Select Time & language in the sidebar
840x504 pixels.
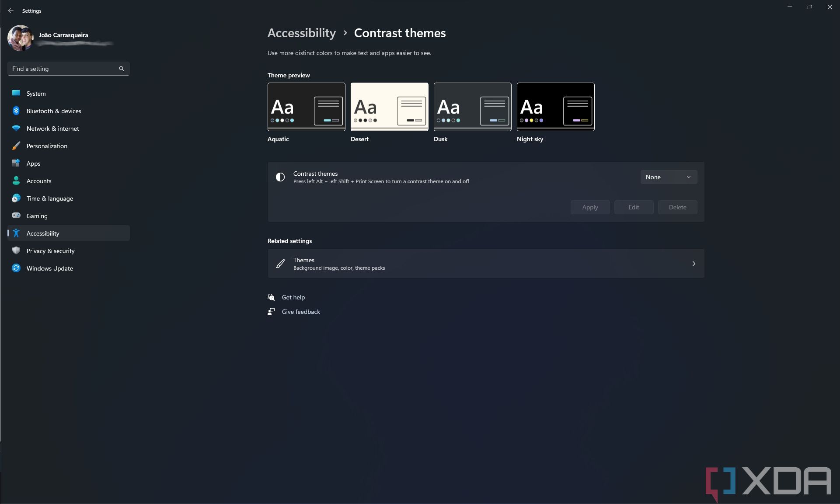pos(49,198)
